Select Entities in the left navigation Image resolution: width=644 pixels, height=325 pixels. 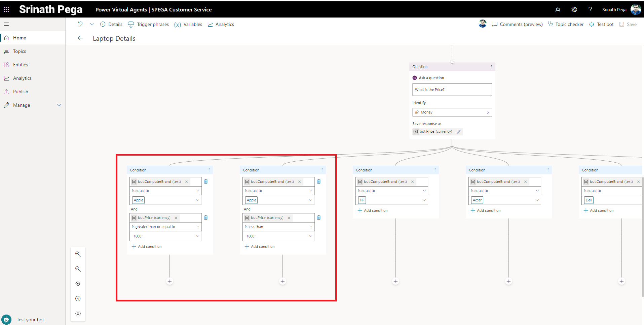[21, 65]
